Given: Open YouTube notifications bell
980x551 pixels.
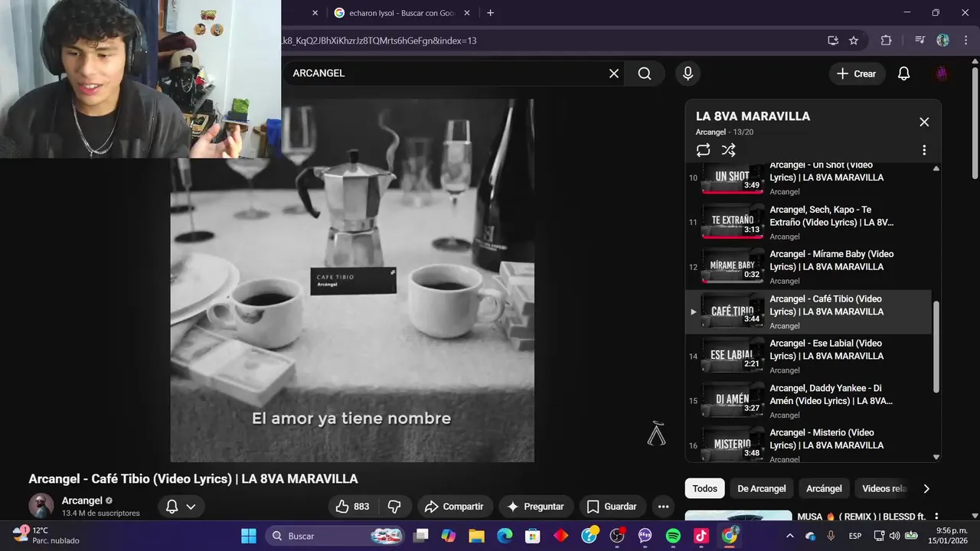Looking at the screenshot, I should [903, 73].
